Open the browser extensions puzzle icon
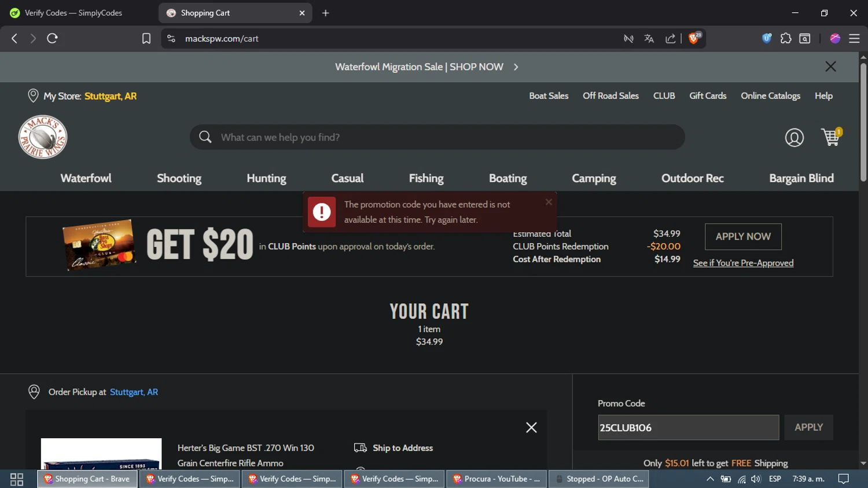The height and width of the screenshot is (488, 868). pyautogui.click(x=786, y=38)
